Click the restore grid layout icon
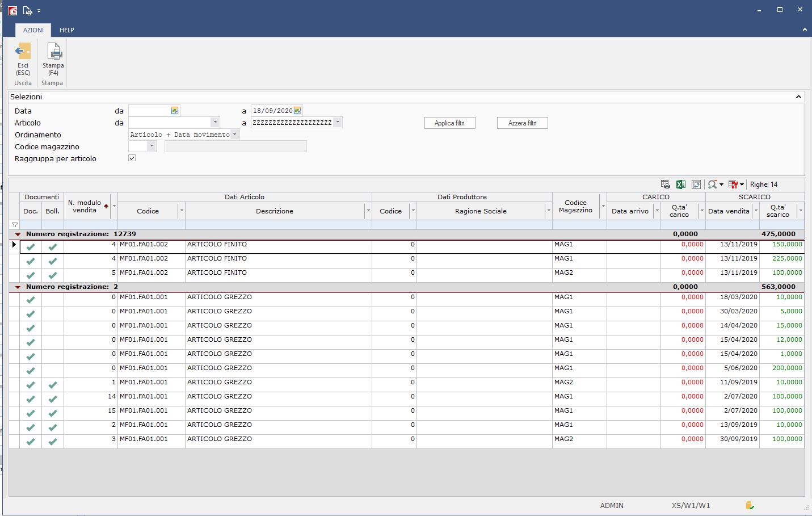812x516 pixels. [696, 184]
